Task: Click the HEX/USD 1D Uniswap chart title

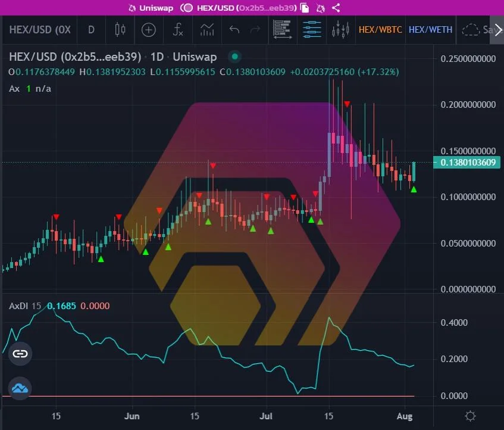Action: point(113,57)
